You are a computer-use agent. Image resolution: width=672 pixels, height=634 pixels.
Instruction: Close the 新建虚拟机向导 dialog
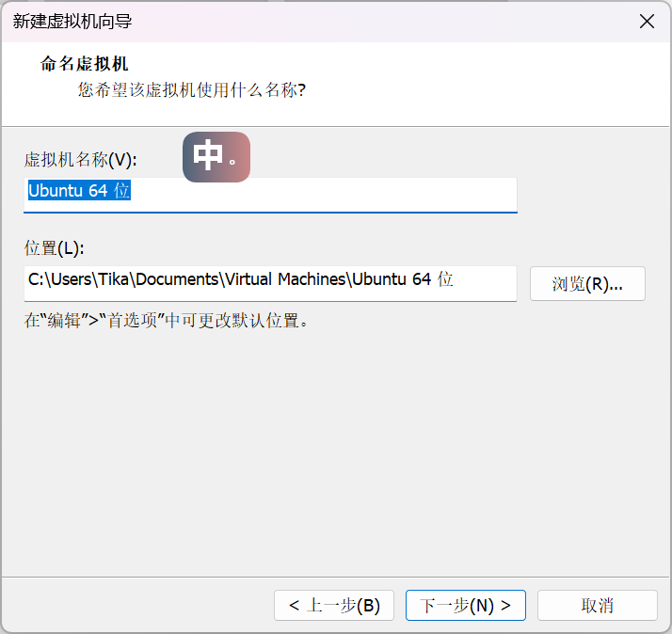[647, 21]
